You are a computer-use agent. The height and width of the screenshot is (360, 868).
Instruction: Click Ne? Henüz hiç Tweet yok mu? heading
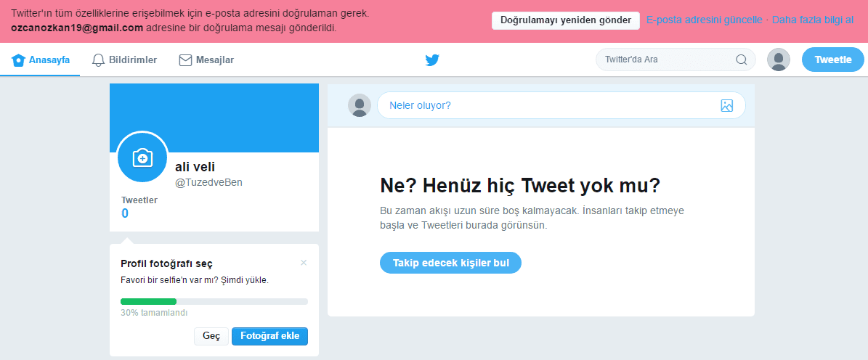click(520, 187)
